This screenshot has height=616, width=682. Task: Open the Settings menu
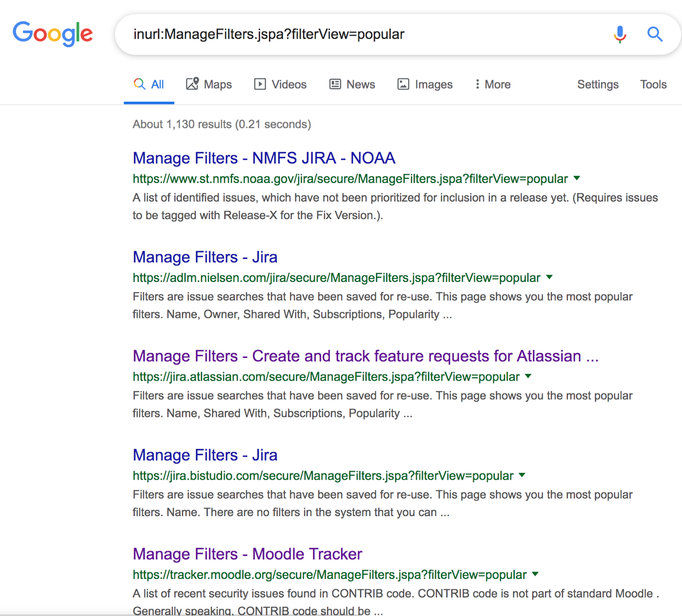click(598, 84)
